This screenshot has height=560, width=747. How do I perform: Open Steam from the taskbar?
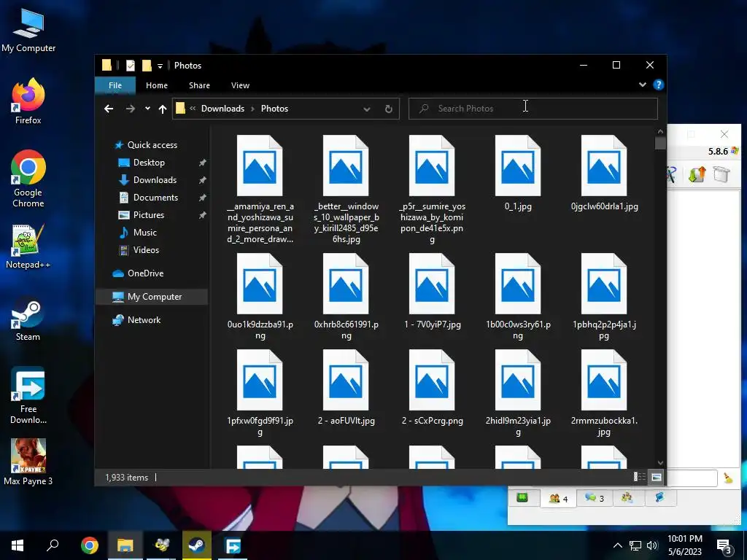[196, 545]
